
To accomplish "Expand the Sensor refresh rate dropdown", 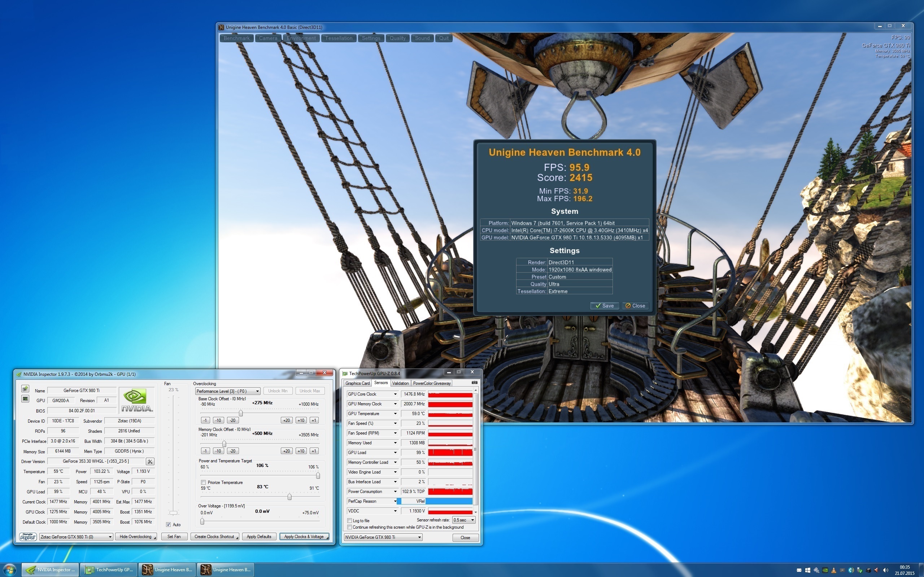I will point(463,520).
